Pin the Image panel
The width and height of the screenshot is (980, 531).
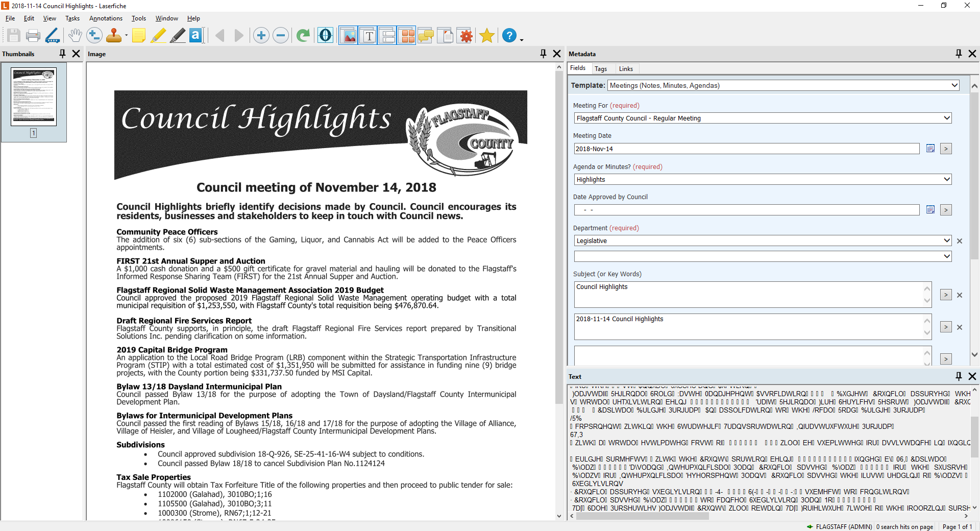(x=543, y=54)
